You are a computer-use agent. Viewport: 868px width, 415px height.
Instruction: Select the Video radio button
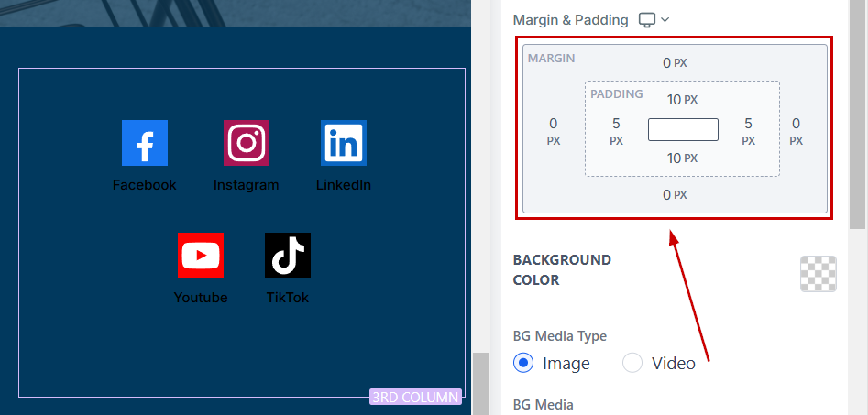pyautogui.click(x=632, y=363)
